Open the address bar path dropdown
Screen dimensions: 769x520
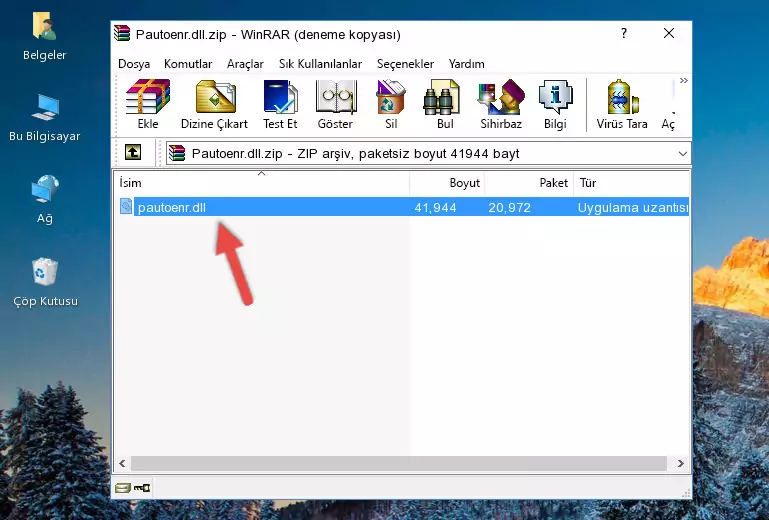point(682,154)
